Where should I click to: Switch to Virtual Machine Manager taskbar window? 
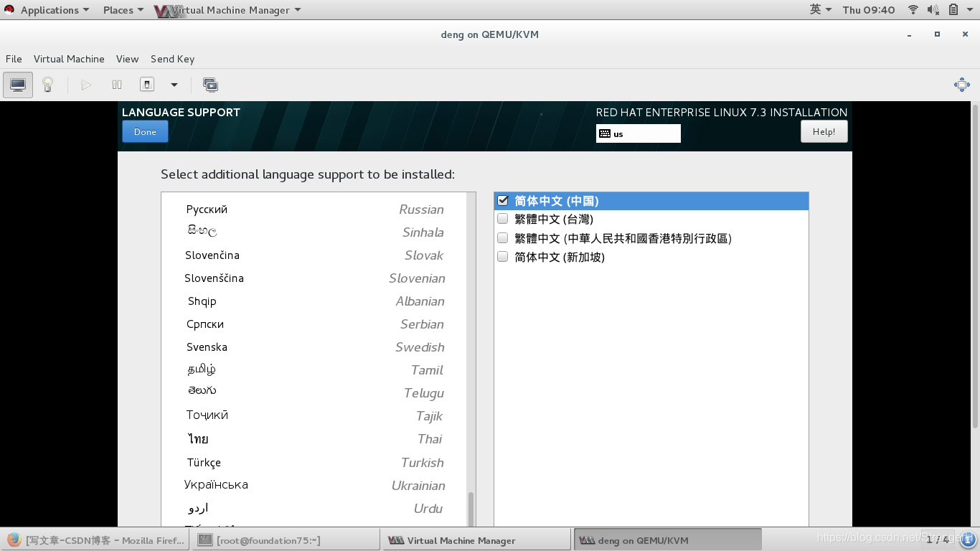(476, 540)
